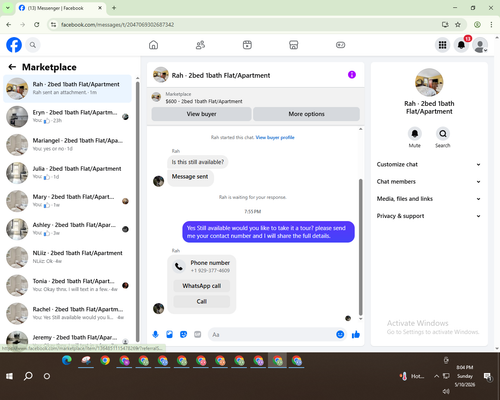Click the phone icon in the Phone number card

pos(179,266)
